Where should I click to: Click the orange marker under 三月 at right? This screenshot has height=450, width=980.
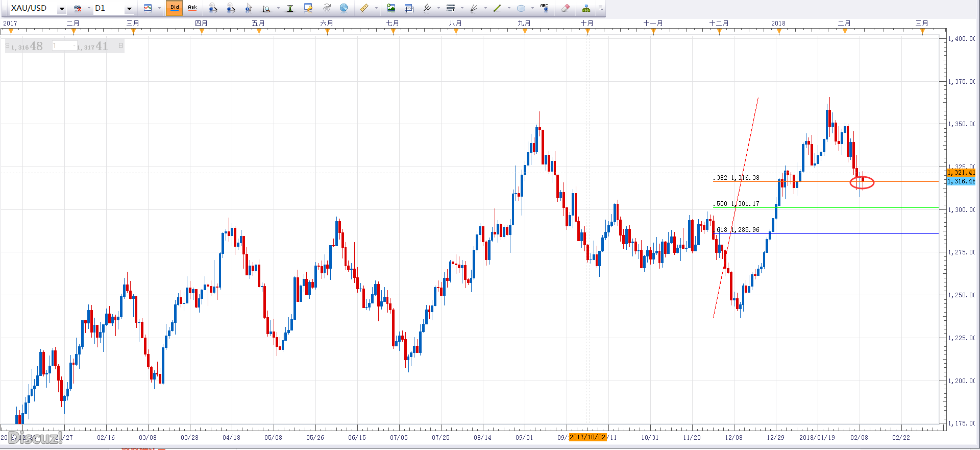(922, 31)
